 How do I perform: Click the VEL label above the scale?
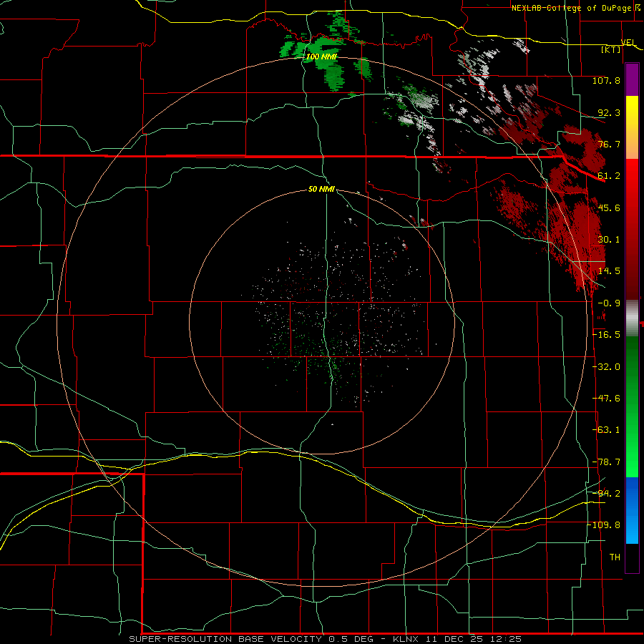628,42
